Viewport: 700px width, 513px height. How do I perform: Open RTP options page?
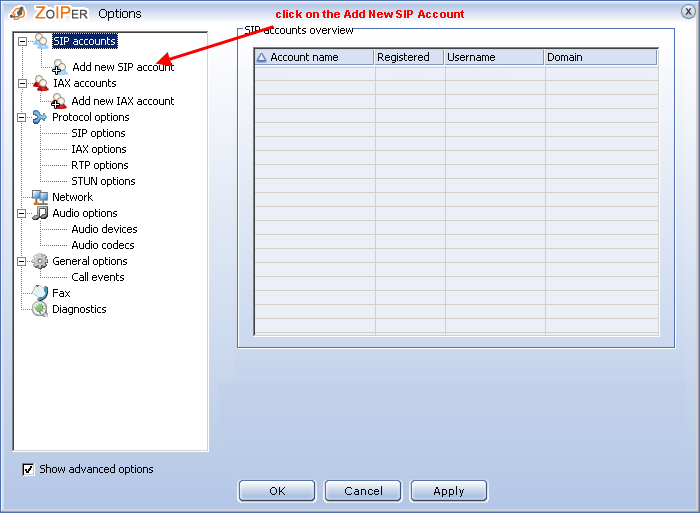(100, 165)
